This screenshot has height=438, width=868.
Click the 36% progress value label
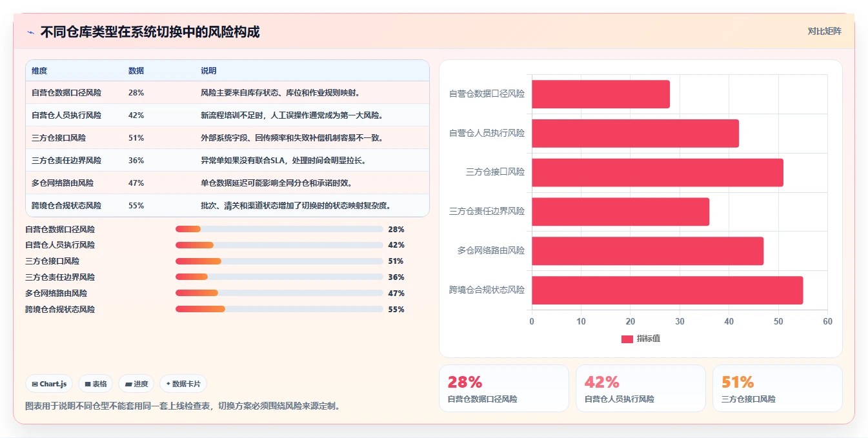(x=396, y=277)
